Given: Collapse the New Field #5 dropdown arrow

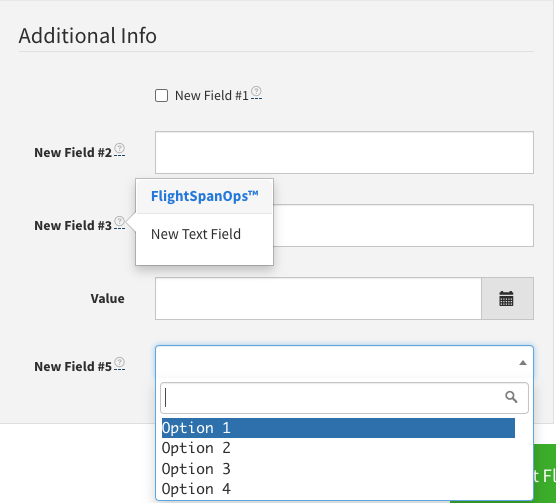Looking at the screenshot, I should point(523,363).
